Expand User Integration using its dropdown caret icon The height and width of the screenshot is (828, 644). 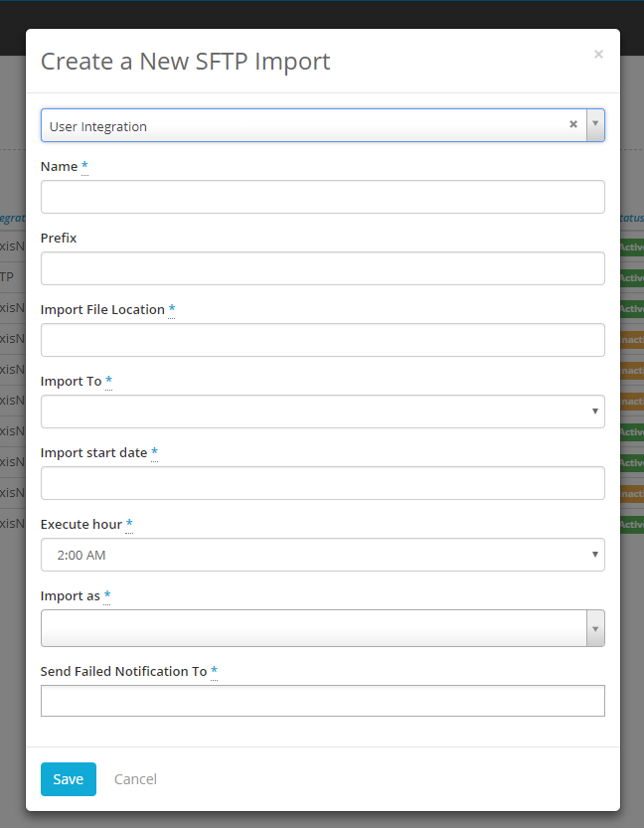(594, 124)
